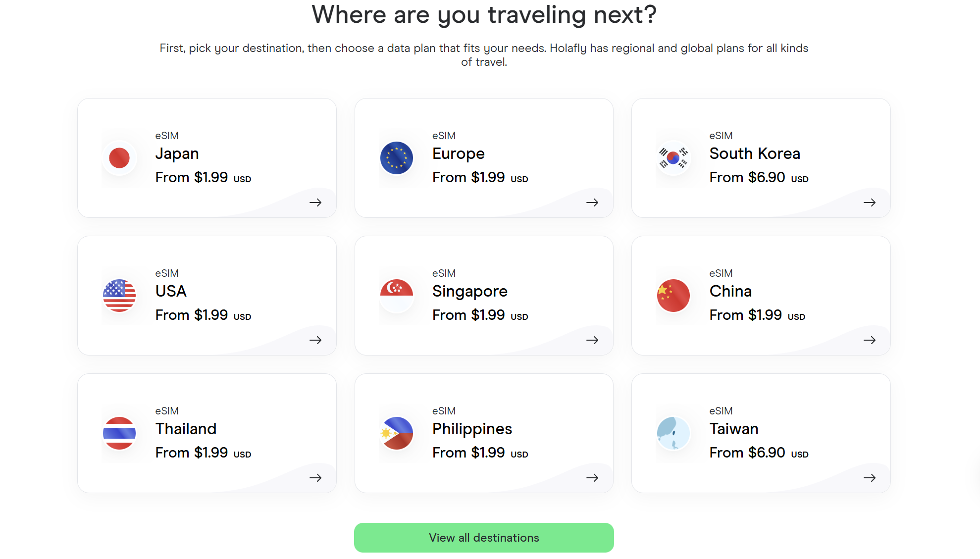Click the Taiwan map icon
This screenshot has height=559, width=980.
[x=673, y=433]
